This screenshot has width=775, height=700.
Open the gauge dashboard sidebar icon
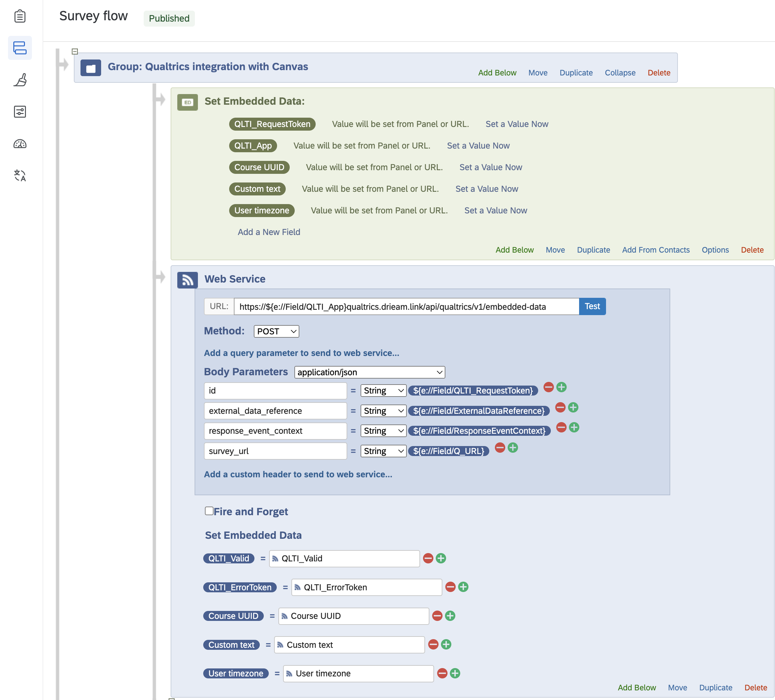click(20, 144)
